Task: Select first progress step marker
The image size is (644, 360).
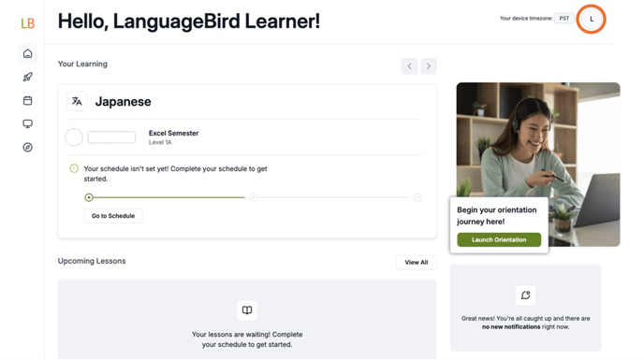Action: pyautogui.click(x=89, y=197)
